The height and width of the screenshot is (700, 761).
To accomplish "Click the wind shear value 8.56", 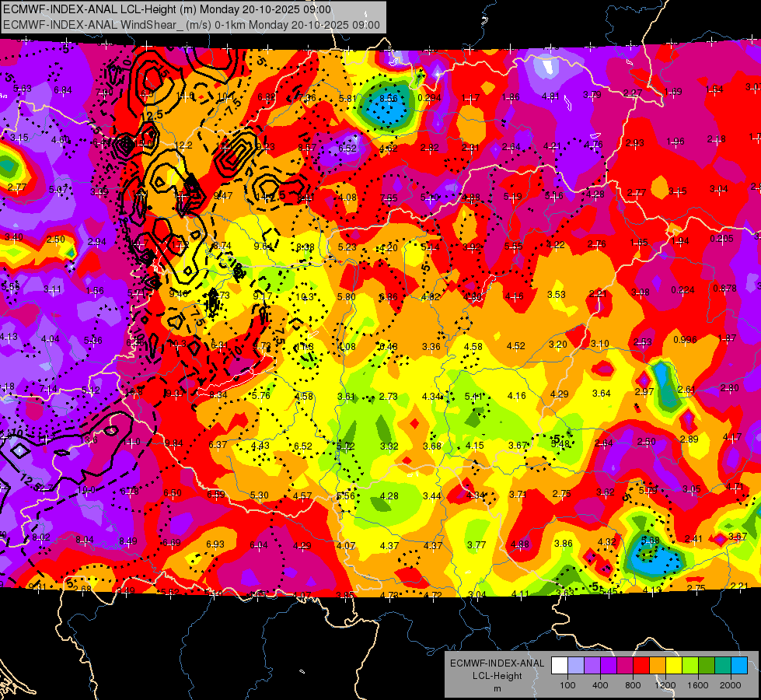I will pyautogui.click(x=388, y=98).
